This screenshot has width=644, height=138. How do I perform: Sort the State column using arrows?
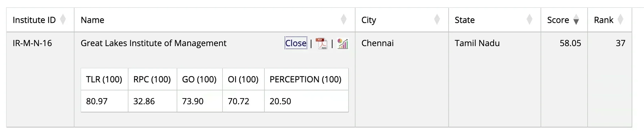[529, 20]
